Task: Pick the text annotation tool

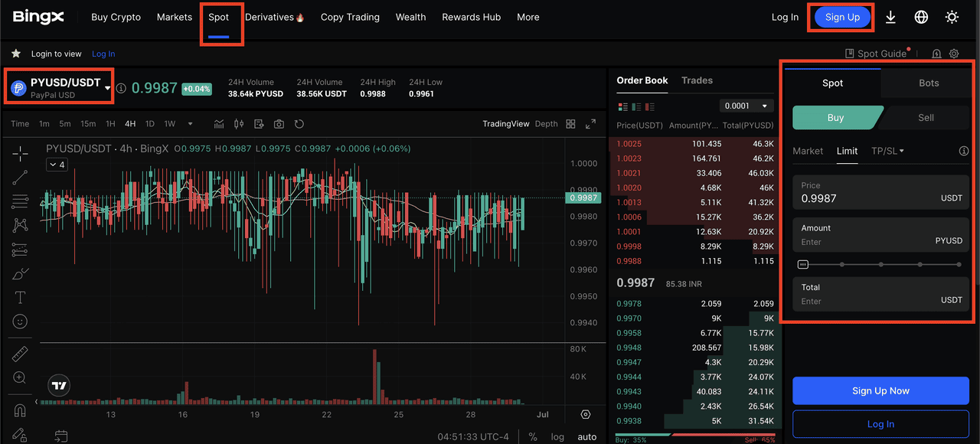Action: click(20, 297)
